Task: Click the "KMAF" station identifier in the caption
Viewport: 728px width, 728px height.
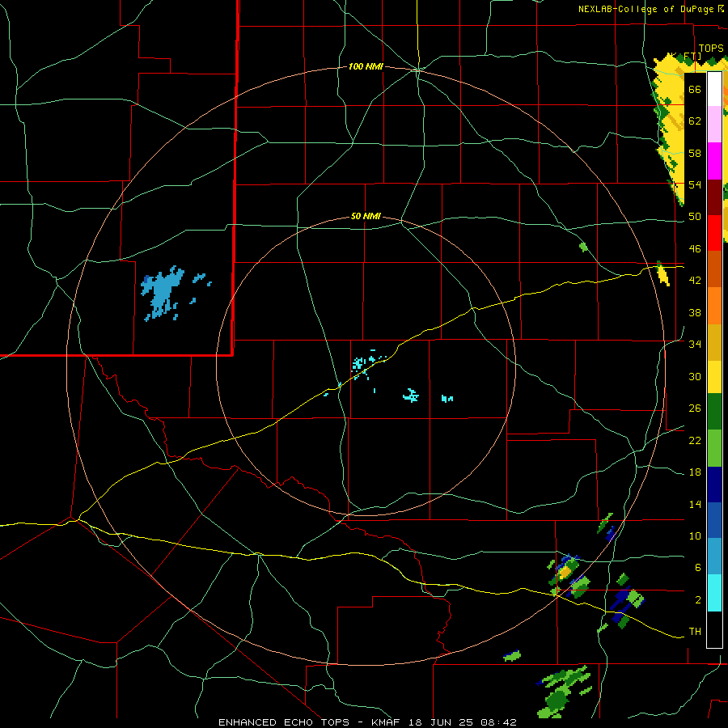Action: (386, 722)
